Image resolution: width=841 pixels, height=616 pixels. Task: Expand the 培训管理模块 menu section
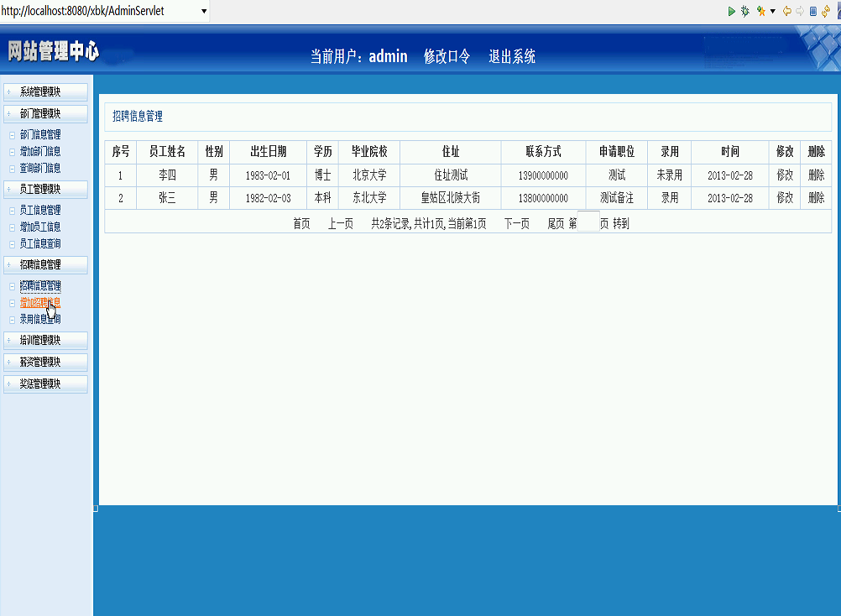[45, 341]
